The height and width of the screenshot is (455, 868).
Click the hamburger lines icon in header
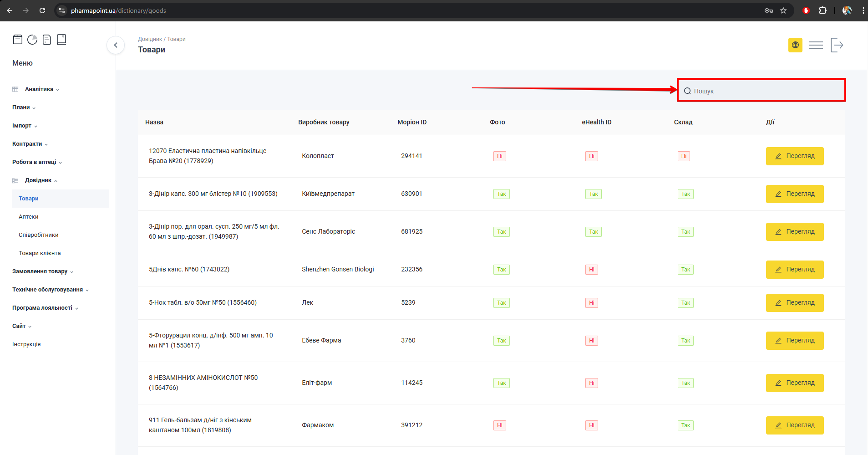click(x=816, y=45)
